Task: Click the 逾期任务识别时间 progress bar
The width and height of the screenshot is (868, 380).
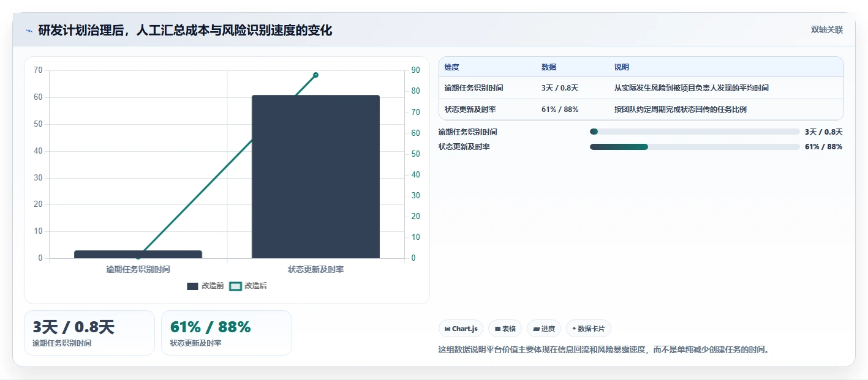Action: pyautogui.click(x=695, y=132)
